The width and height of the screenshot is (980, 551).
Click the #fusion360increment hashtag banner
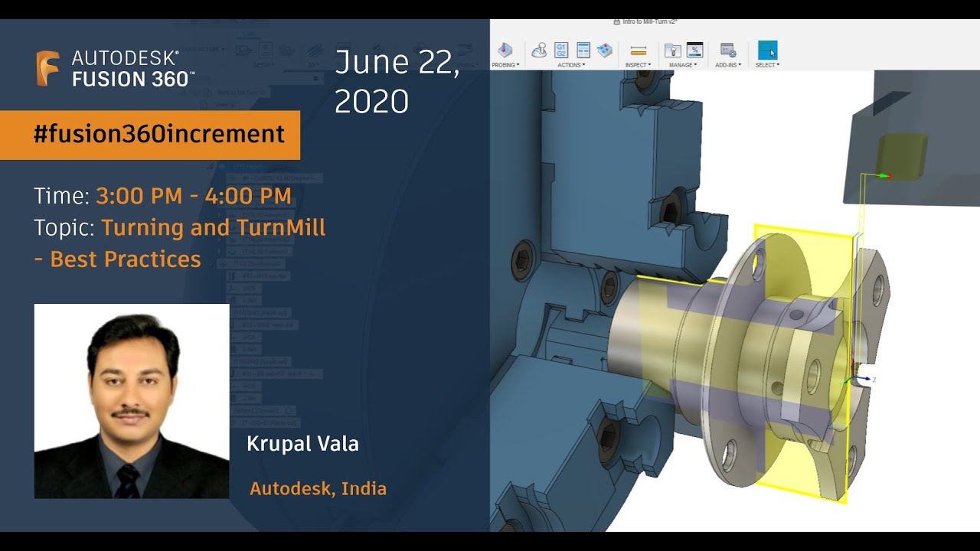tap(150, 135)
